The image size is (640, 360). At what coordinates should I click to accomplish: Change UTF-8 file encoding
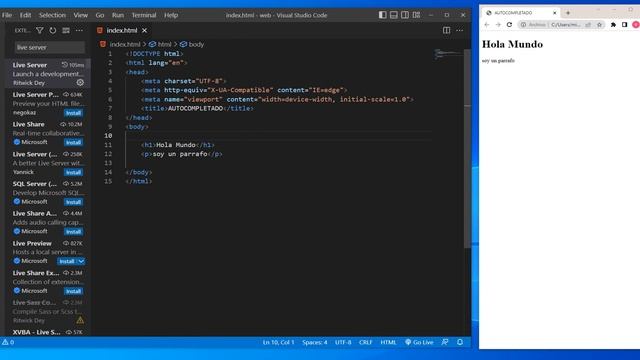[x=343, y=342]
